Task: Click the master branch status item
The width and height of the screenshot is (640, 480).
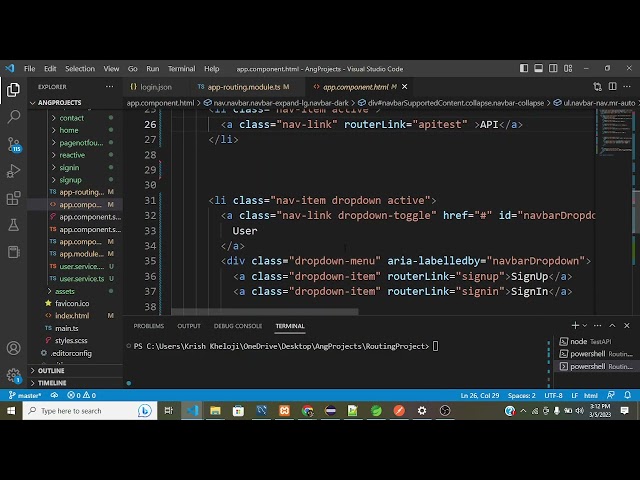Action: tap(25, 395)
